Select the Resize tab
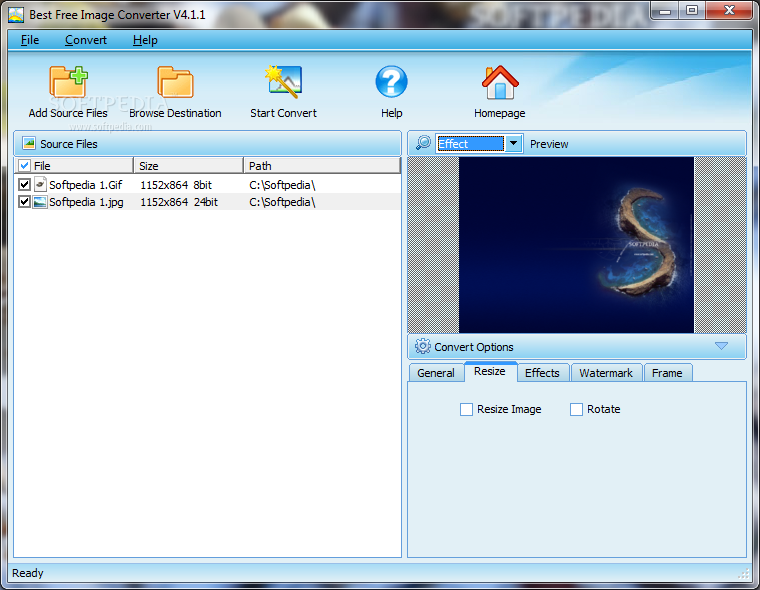 pos(490,371)
